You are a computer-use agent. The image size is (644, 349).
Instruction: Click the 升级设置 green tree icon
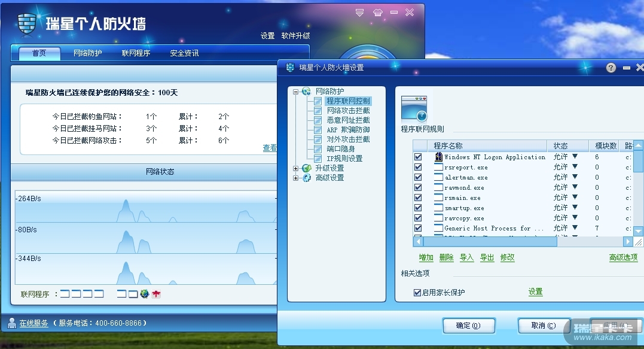click(306, 168)
